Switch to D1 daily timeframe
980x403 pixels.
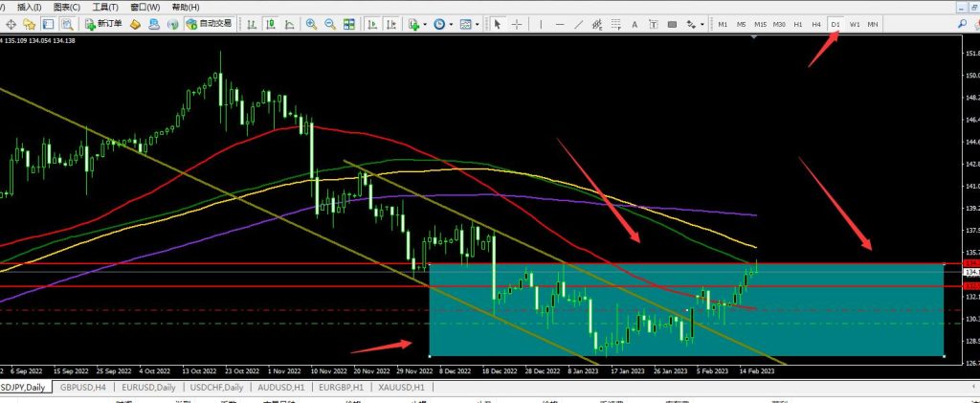click(835, 23)
